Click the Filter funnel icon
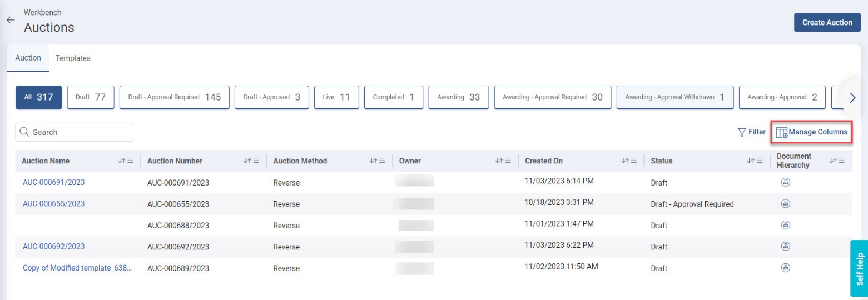 (741, 132)
